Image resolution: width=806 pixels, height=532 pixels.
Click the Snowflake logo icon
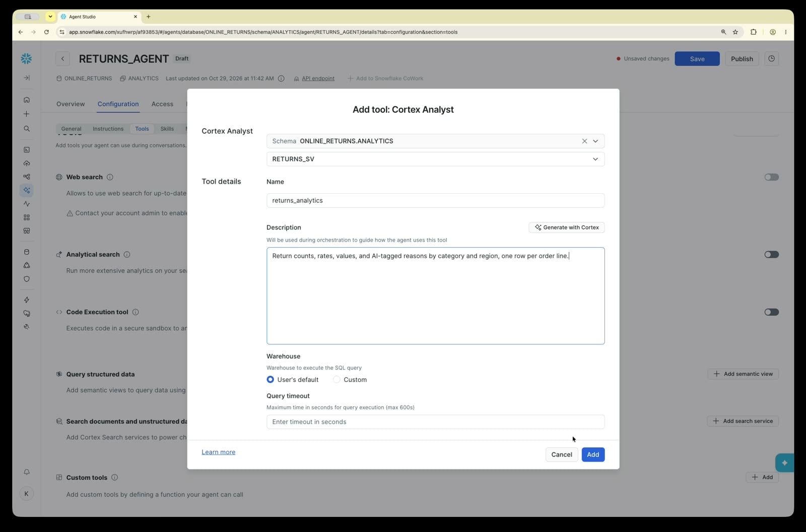point(26,58)
